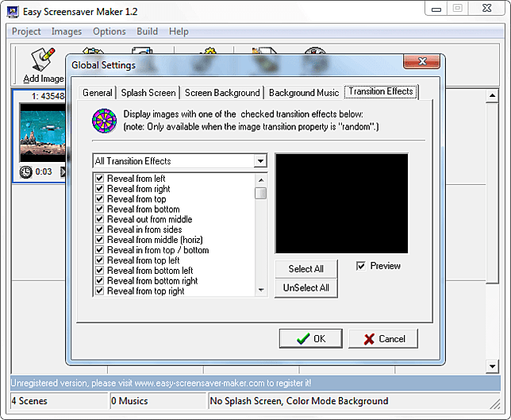Toggle "Reveal in from top / bottom"

99,250
